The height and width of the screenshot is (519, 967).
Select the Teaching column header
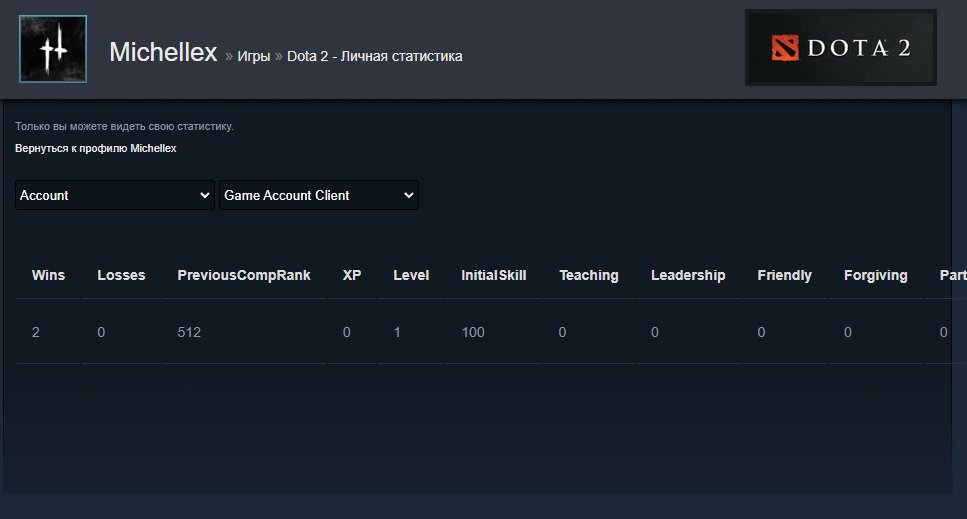tap(588, 275)
